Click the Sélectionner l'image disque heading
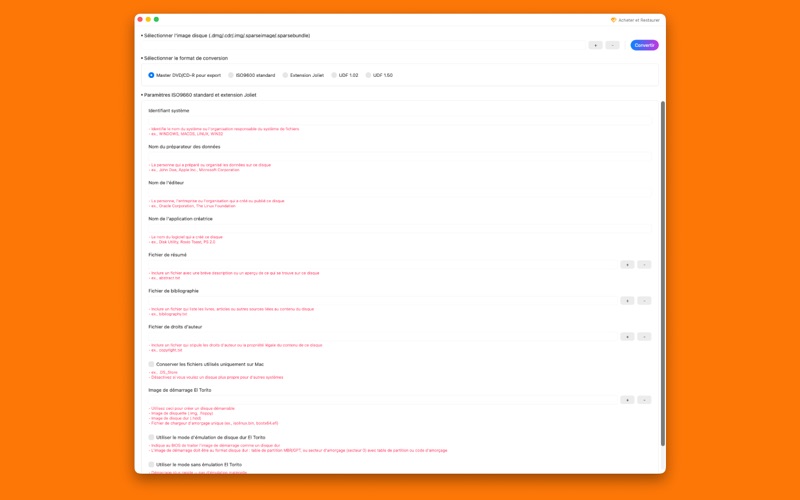800x500 pixels. tap(227, 36)
